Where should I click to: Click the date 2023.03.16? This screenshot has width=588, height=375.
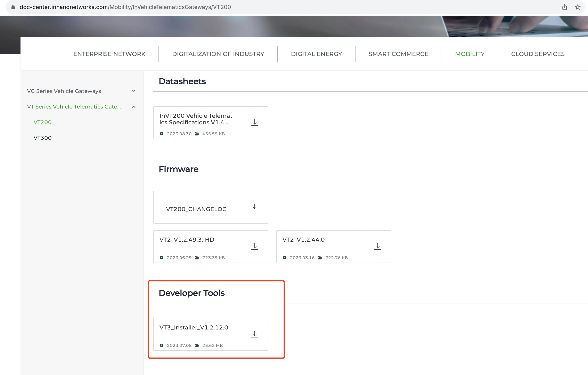(302, 257)
